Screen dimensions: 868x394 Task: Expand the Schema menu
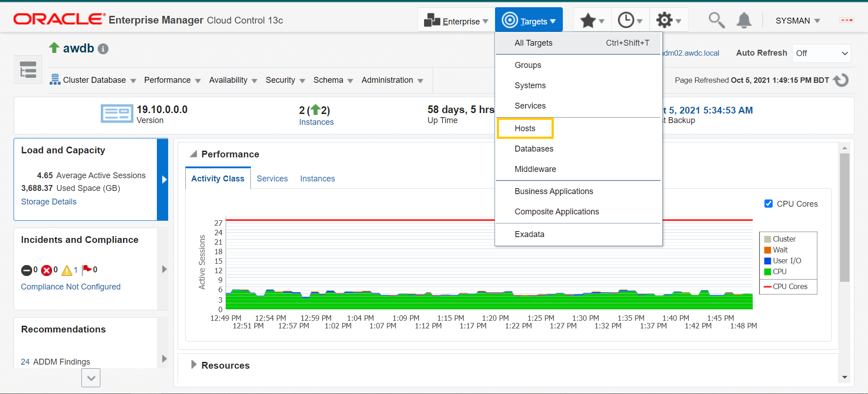(x=333, y=80)
